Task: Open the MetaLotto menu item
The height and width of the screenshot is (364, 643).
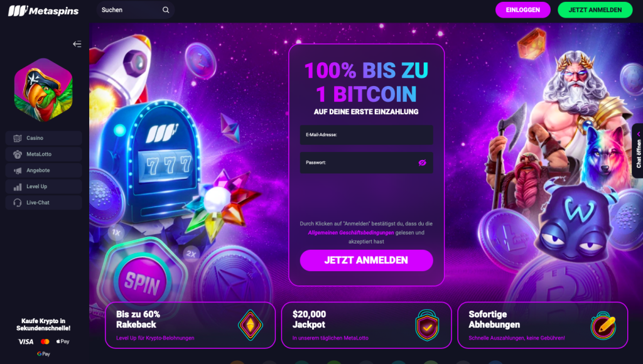Action: pyautogui.click(x=44, y=154)
